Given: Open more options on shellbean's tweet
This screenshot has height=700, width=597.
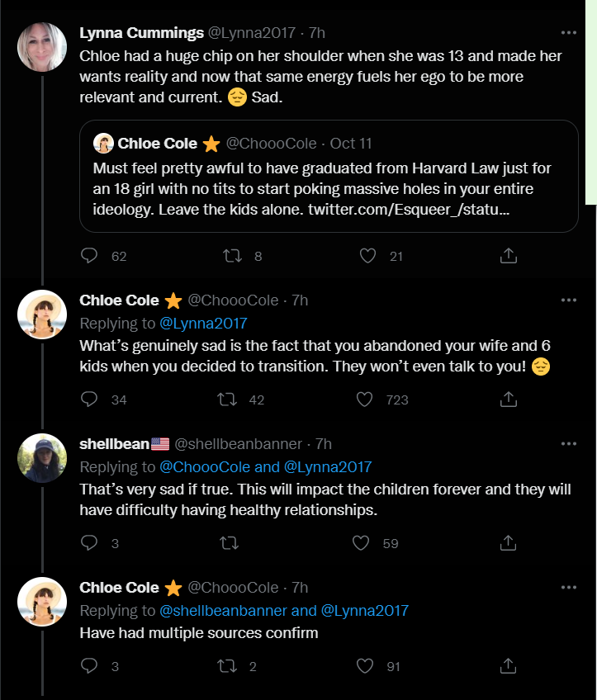Looking at the screenshot, I should 568,444.
